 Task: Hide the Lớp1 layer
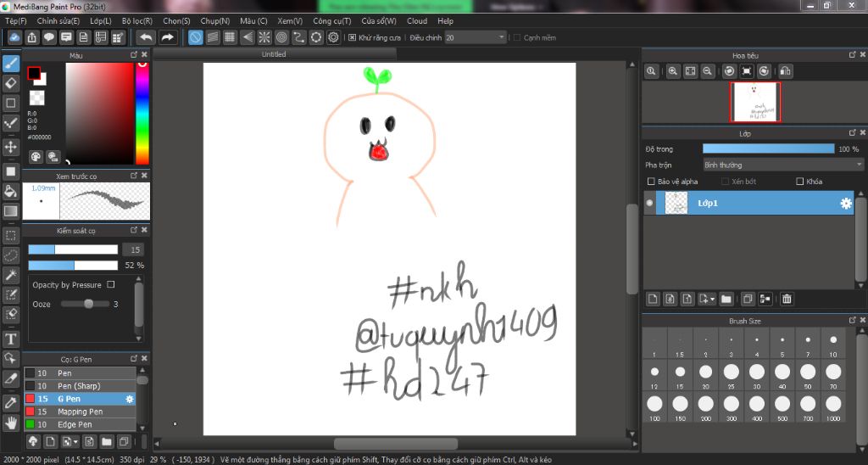(x=650, y=203)
